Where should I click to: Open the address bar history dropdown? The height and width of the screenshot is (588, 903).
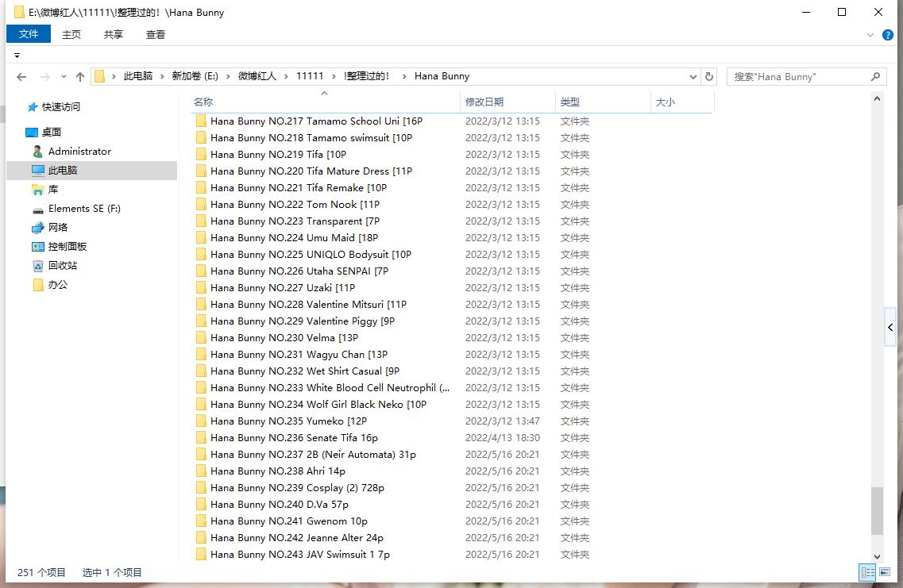click(693, 76)
